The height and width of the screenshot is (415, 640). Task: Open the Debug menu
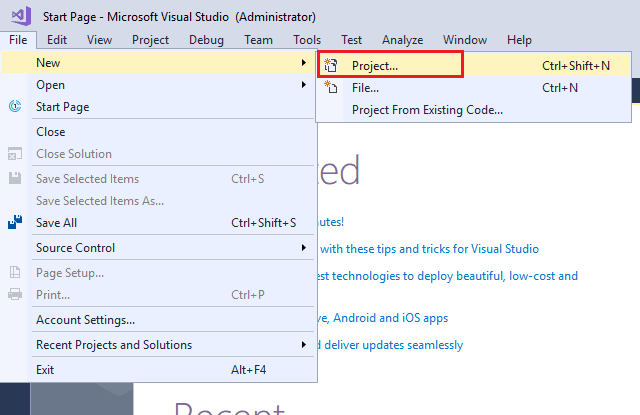(206, 40)
